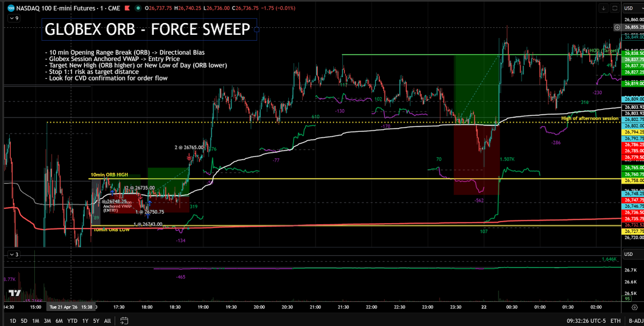Click the TradingView logo watermark button

pyautogui.click(x=15, y=293)
